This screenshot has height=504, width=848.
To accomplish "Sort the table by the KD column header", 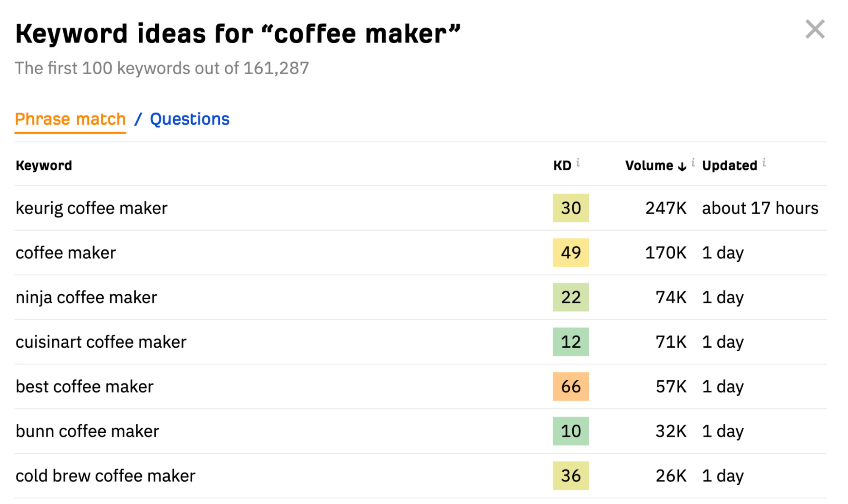I will tap(561, 165).
